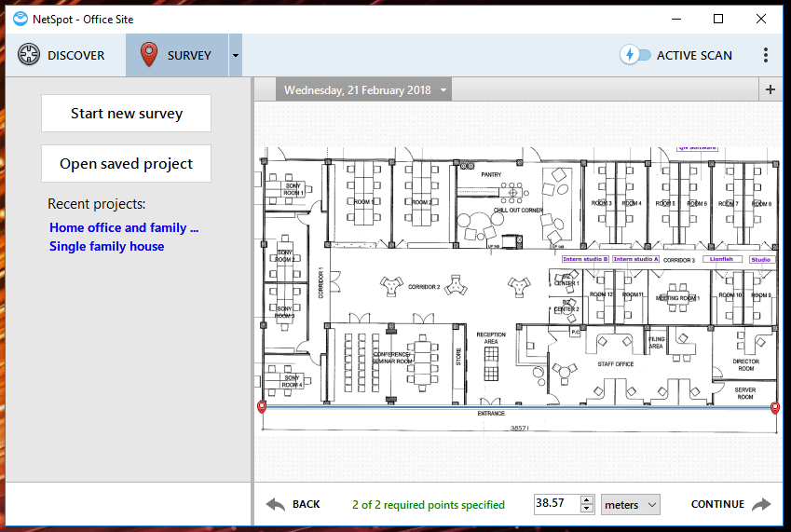Decrease distance with the down stepper arrow
Viewport: 791px width, 532px height.
pyautogui.click(x=586, y=509)
